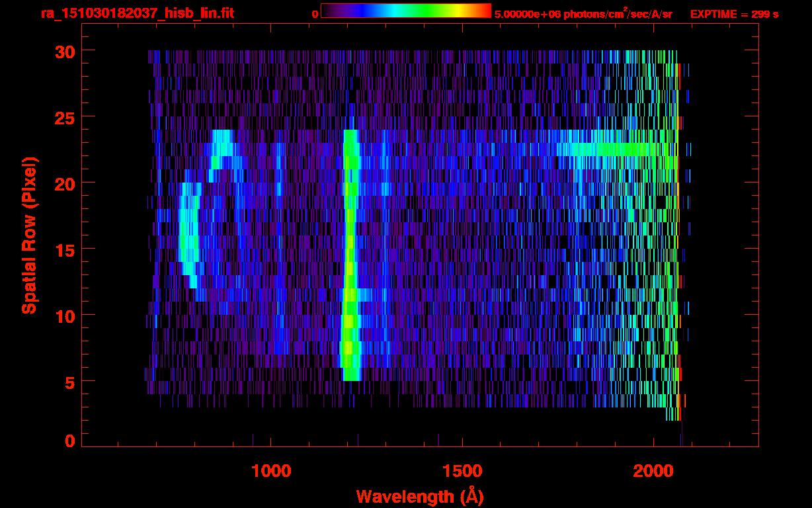Click the 2000 wavelength tick label
Viewport: 812px width, 508px height.
click(653, 471)
